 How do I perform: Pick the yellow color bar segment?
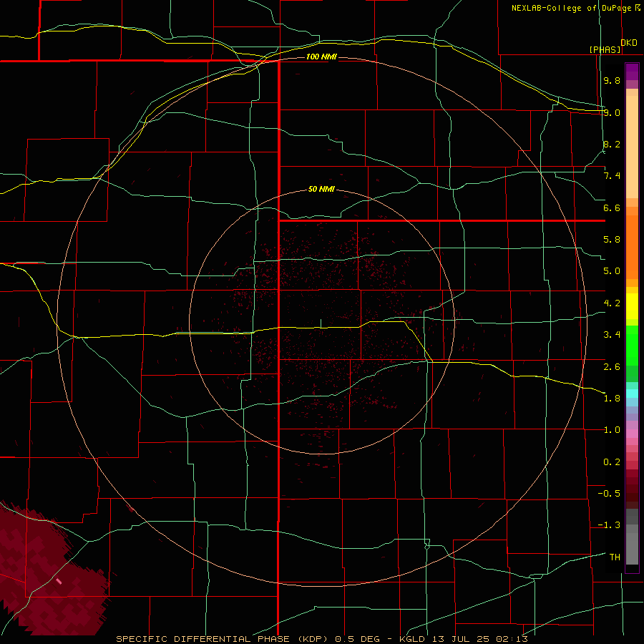(x=632, y=306)
